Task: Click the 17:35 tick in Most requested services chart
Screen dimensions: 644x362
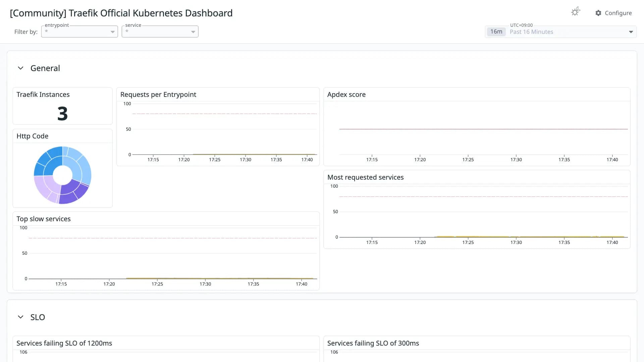Action: [564, 242]
